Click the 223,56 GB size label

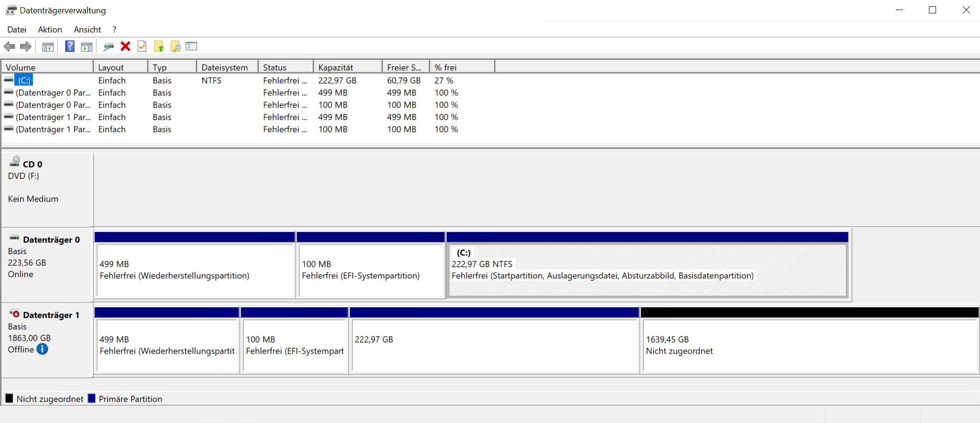27,263
